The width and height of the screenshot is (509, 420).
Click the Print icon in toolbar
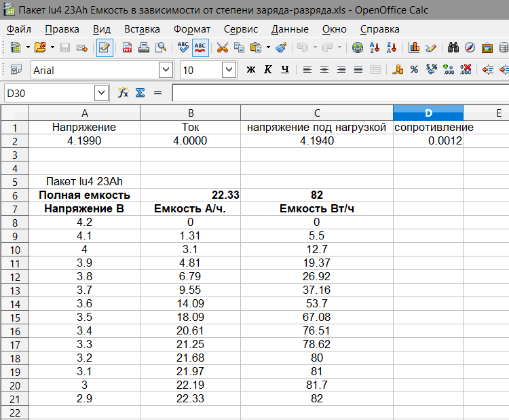pyautogui.click(x=144, y=47)
